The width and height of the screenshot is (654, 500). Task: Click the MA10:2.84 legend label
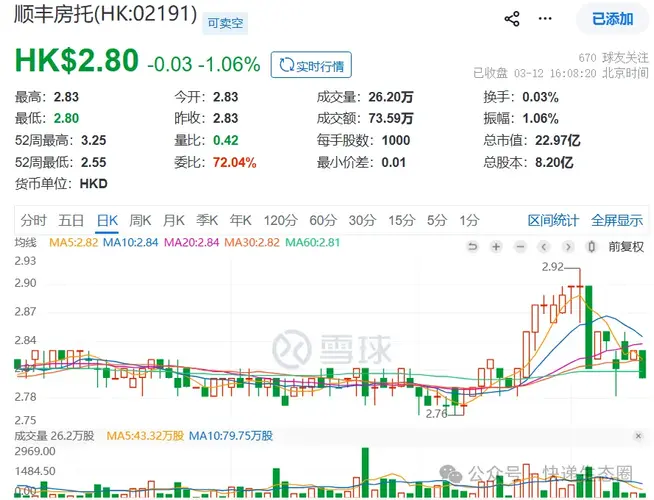pyautogui.click(x=131, y=242)
